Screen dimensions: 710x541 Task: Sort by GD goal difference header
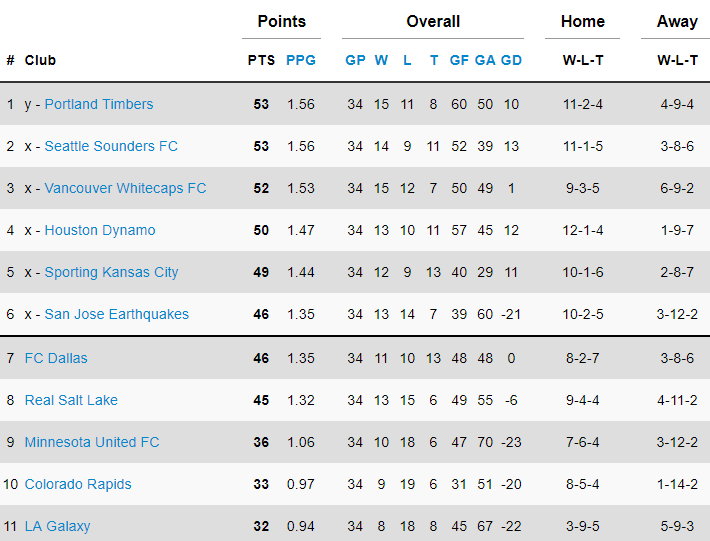coord(511,60)
